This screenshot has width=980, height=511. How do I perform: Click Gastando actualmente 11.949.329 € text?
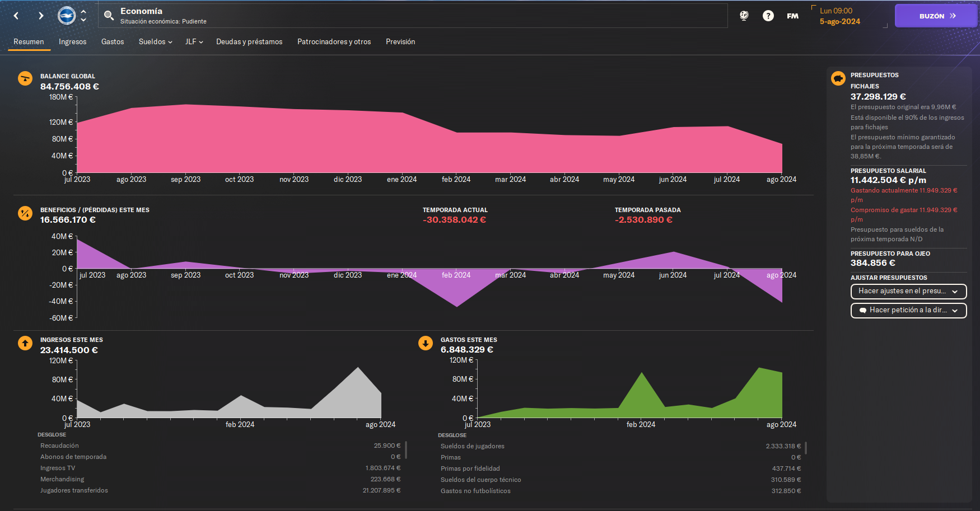pyautogui.click(x=904, y=195)
